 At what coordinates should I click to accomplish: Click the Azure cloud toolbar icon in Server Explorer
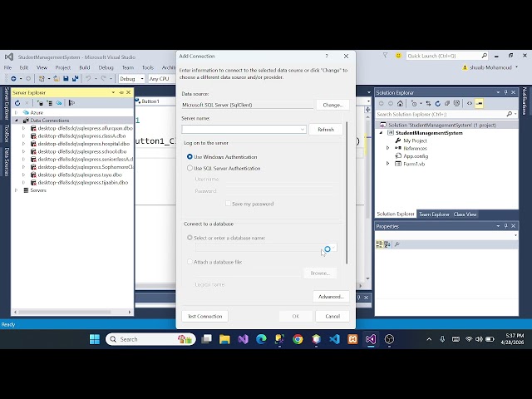[59, 103]
